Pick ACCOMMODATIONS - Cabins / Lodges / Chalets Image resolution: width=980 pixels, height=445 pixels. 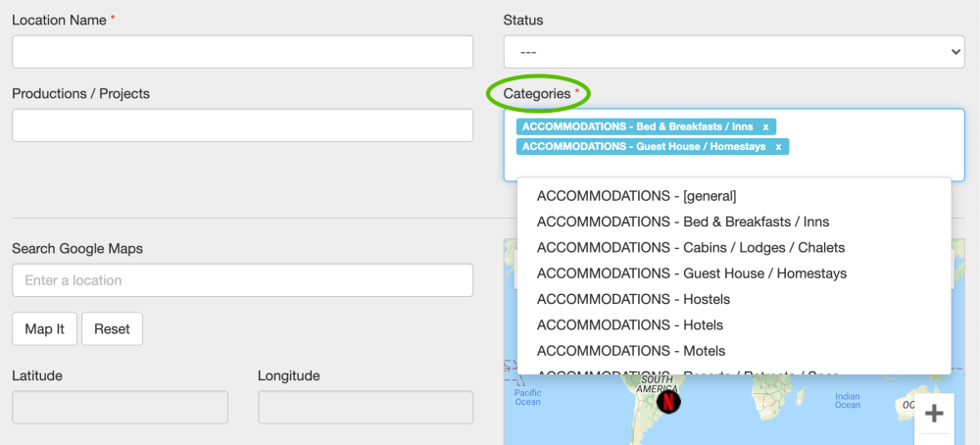[x=690, y=247]
